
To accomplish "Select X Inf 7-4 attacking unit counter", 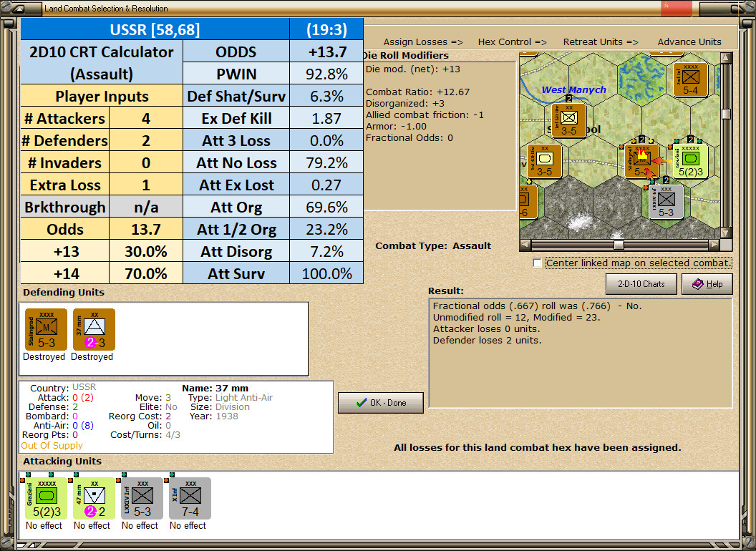I will pyautogui.click(x=190, y=499).
